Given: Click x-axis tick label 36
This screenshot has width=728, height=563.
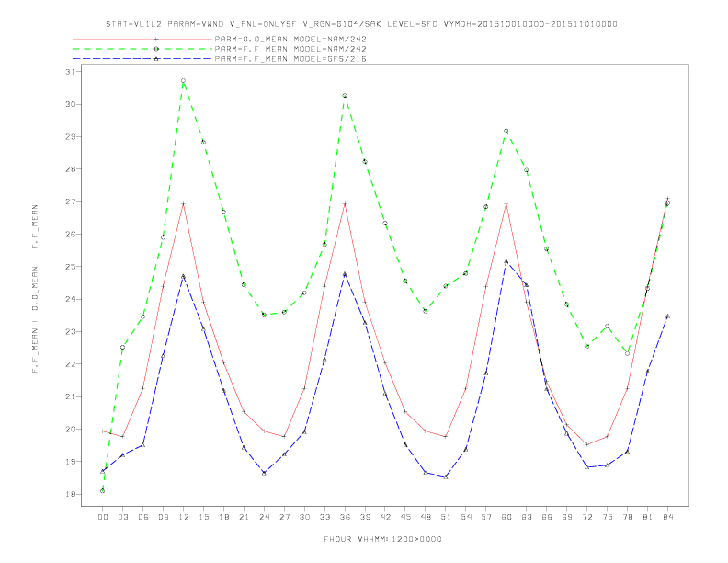Looking at the screenshot, I should pyautogui.click(x=345, y=517).
